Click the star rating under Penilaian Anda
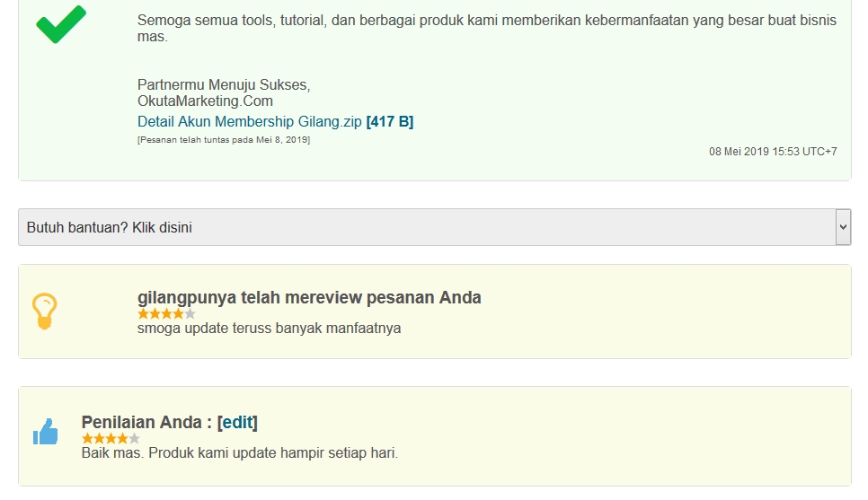Image resolution: width=868 pixels, height=500 pixels. 111,439
